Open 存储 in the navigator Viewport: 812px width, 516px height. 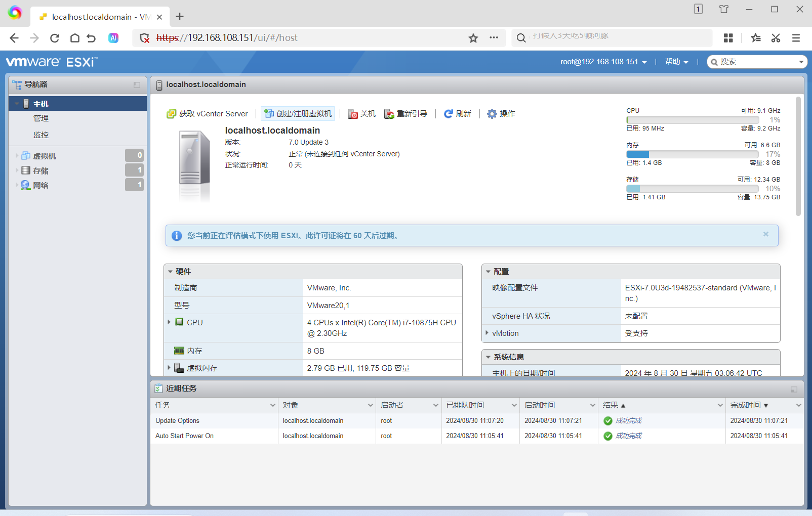coord(40,170)
